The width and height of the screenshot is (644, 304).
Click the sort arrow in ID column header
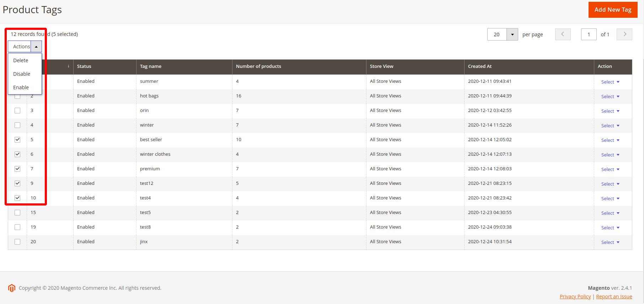(x=68, y=66)
